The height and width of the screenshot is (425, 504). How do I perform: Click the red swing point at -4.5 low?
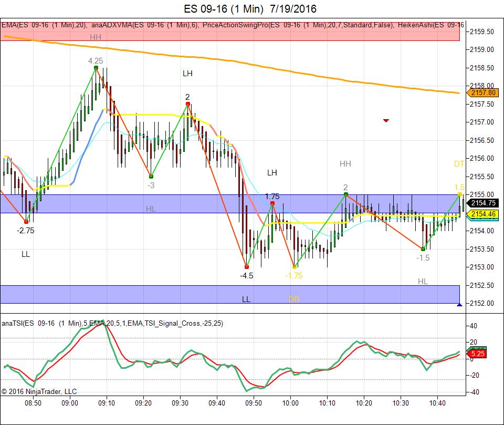click(x=247, y=267)
